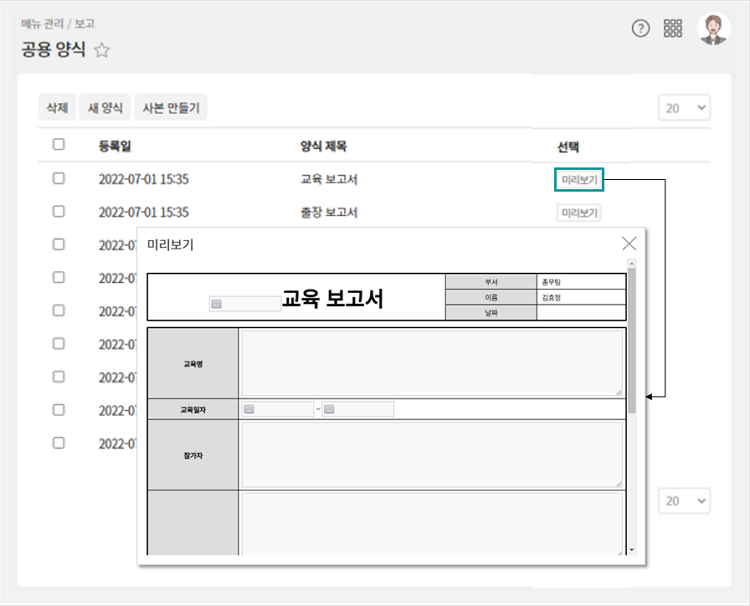Click calendar icon for education end date
This screenshot has height=606, width=750.
(329, 409)
